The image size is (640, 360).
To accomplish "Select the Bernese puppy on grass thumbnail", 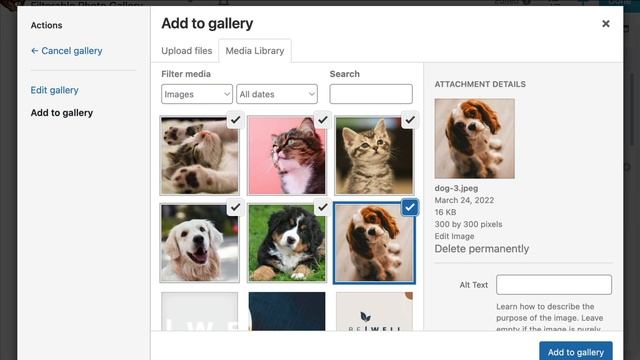I will [x=287, y=243].
